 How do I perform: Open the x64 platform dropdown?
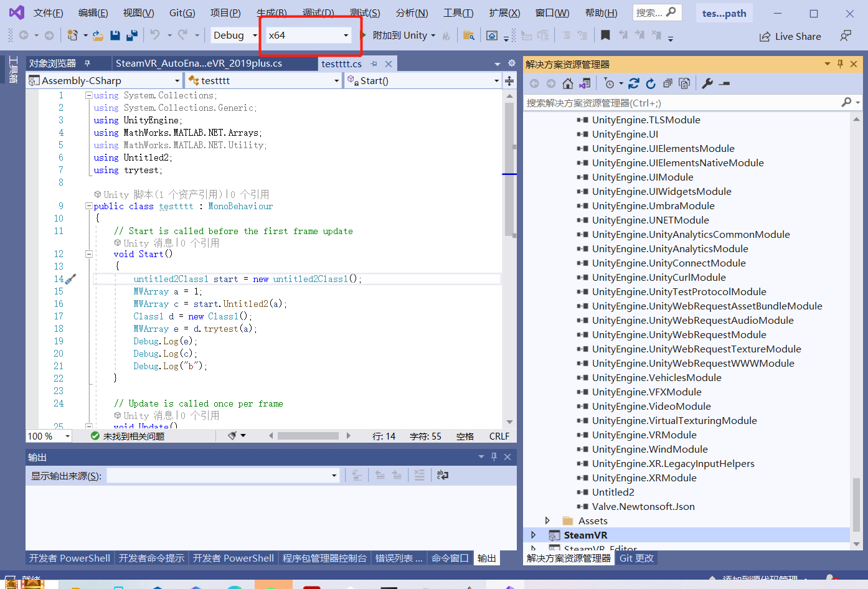click(308, 35)
